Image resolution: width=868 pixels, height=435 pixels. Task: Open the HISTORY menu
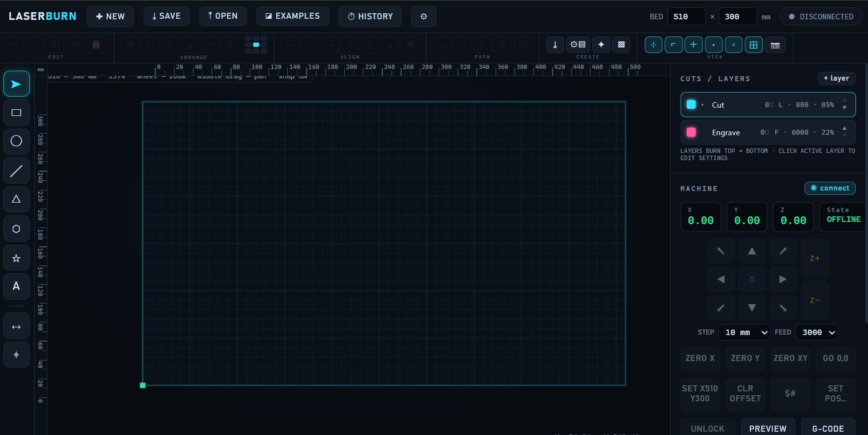(370, 17)
